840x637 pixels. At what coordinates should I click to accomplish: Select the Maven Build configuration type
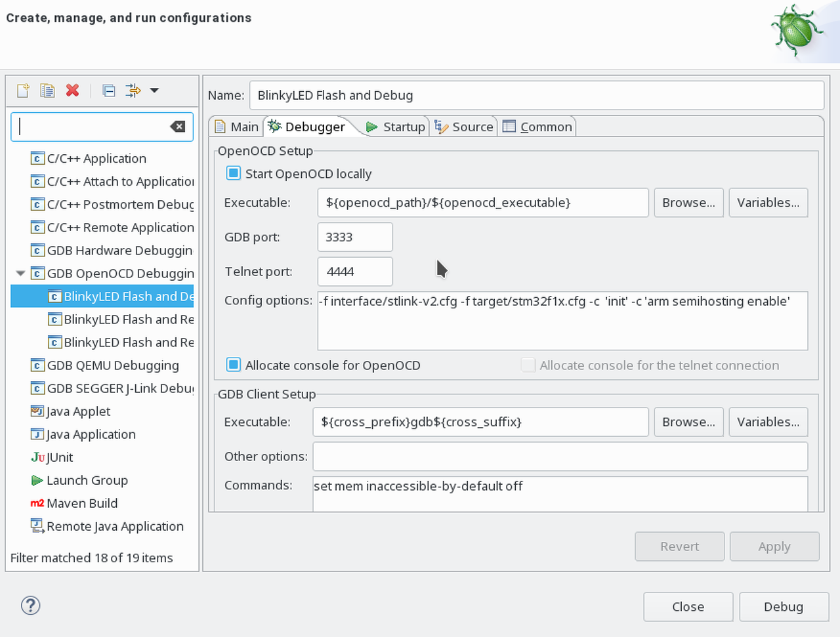(x=82, y=503)
